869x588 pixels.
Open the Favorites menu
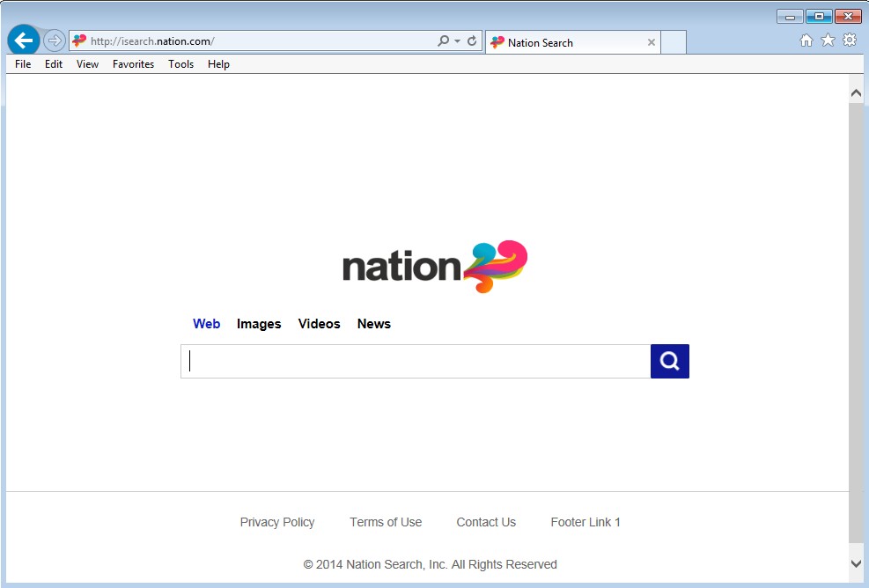(x=134, y=64)
